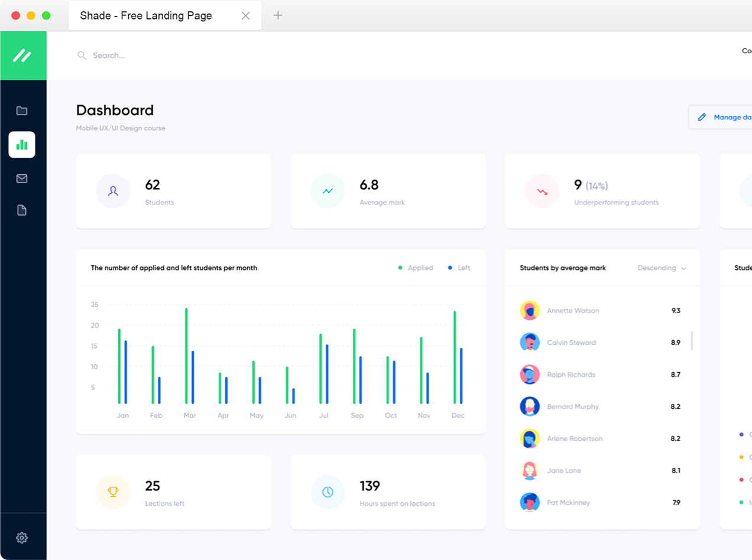Click the Shade logo in the sidebar
The height and width of the screenshot is (560, 752).
pyautogui.click(x=22, y=56)
